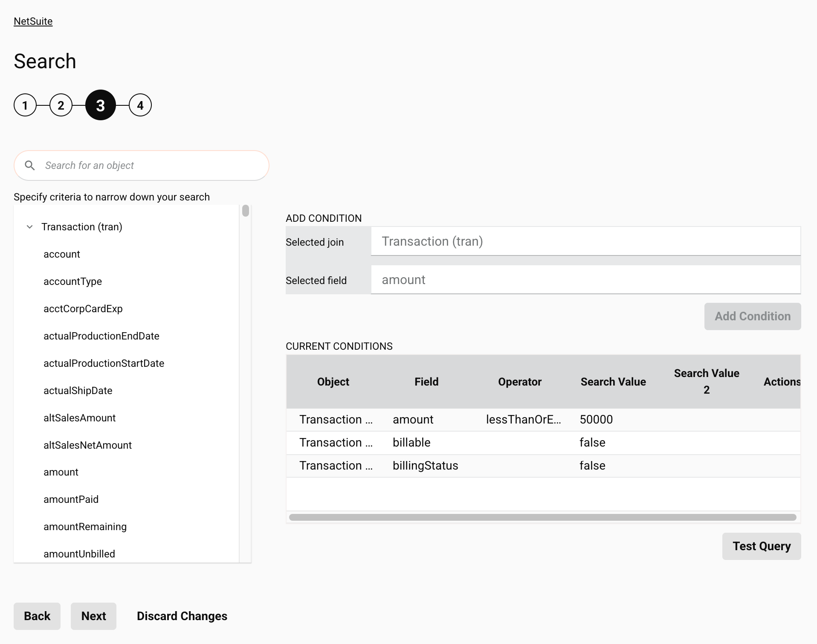
Task: Discard Changes to the search
Action: point(182,616)
